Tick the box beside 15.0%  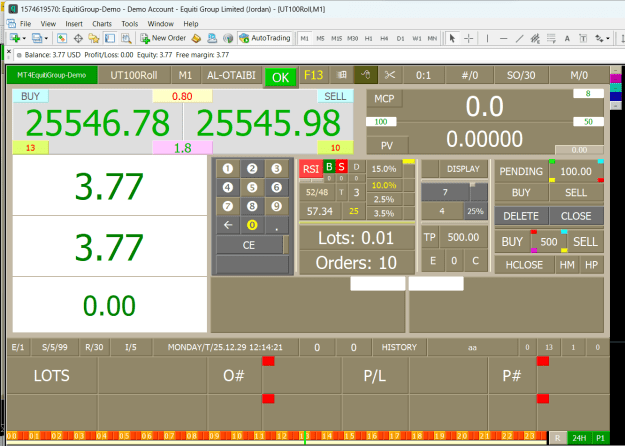409,169
